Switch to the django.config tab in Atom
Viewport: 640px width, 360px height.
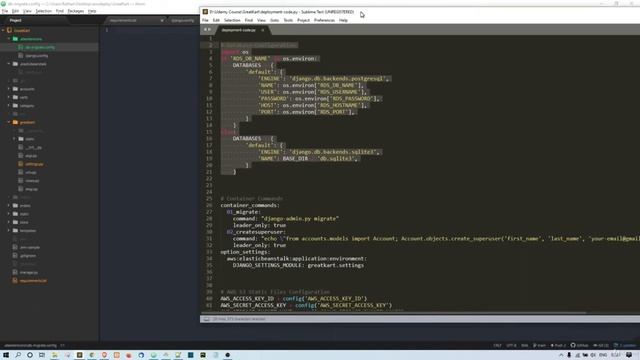coord(182,20)
